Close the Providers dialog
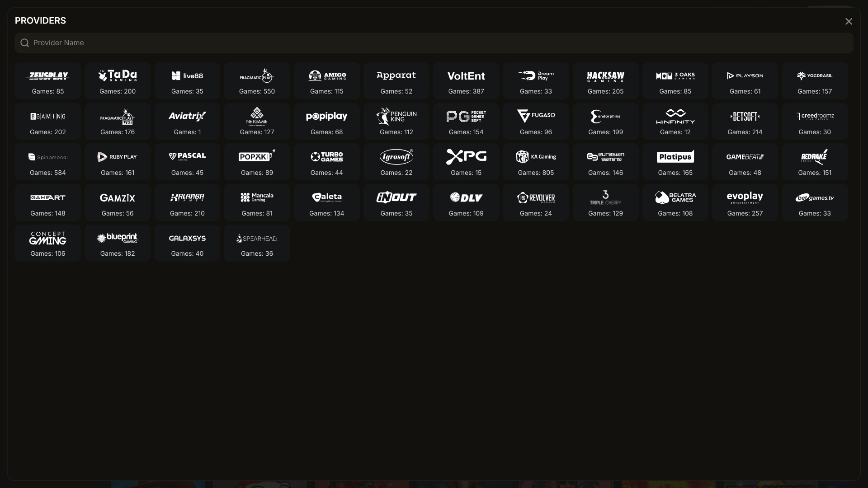Screen dimensions: 868x488 pyautogui.click(x=849, y=22)
